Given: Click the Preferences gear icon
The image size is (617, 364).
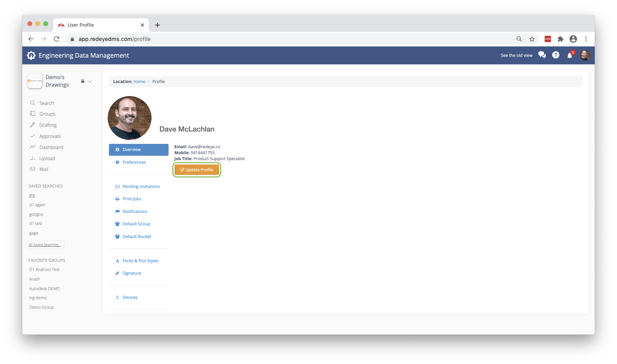Looking at the screenshot, I should pos(117,162).
